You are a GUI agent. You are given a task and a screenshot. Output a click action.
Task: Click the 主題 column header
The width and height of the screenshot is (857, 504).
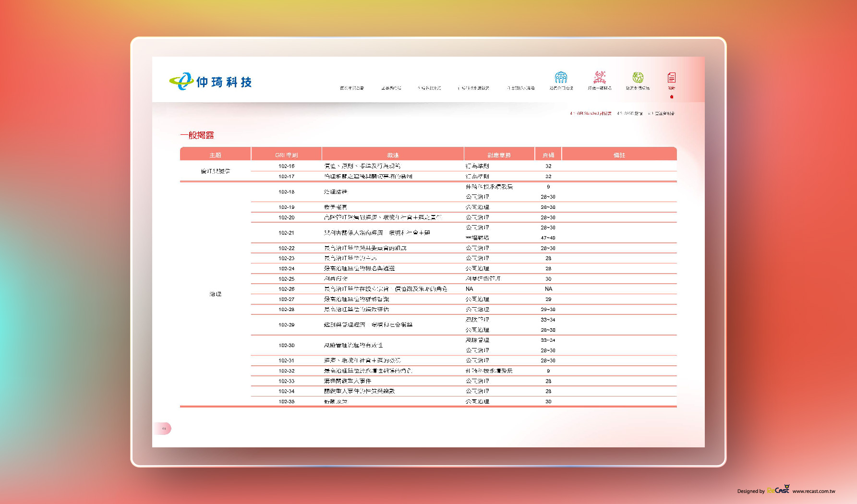tap(215, 155)
